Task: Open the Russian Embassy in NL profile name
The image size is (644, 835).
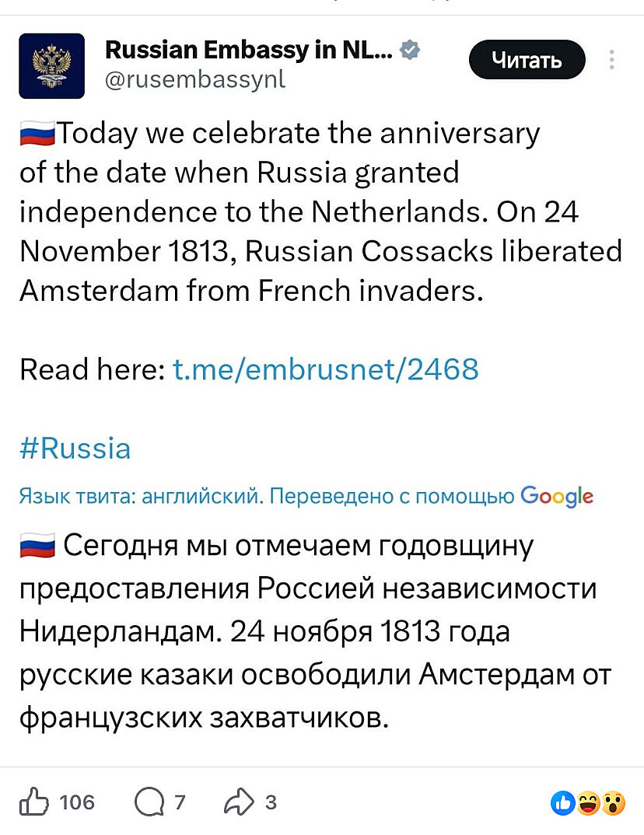Action: pos(248,51)
